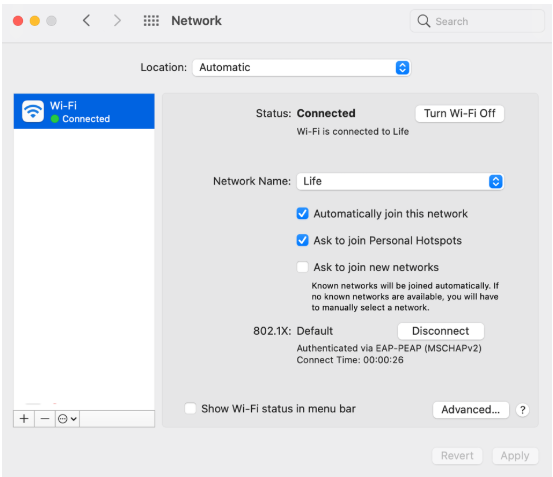Click the 802.1X Disconnect button

(440, 331)
